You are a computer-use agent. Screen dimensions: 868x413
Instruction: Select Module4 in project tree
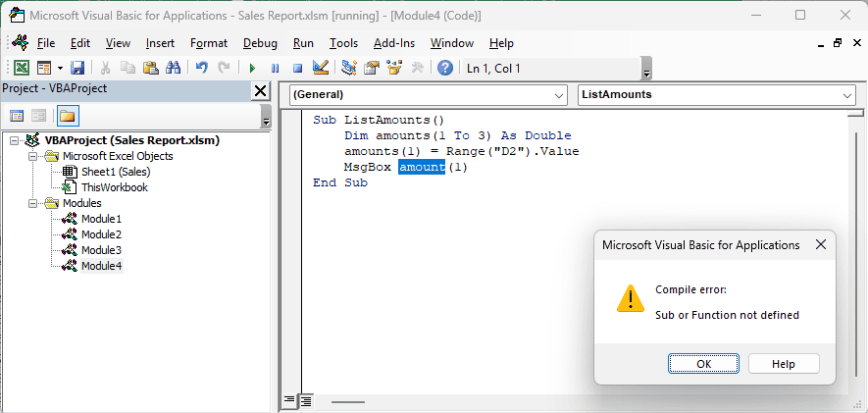click(101, 266)
